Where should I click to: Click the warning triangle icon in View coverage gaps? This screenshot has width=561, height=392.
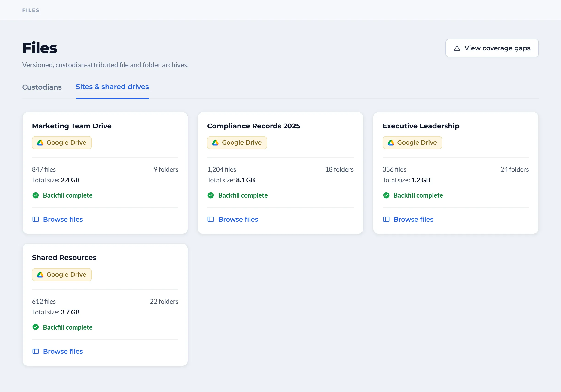(457, 48)
